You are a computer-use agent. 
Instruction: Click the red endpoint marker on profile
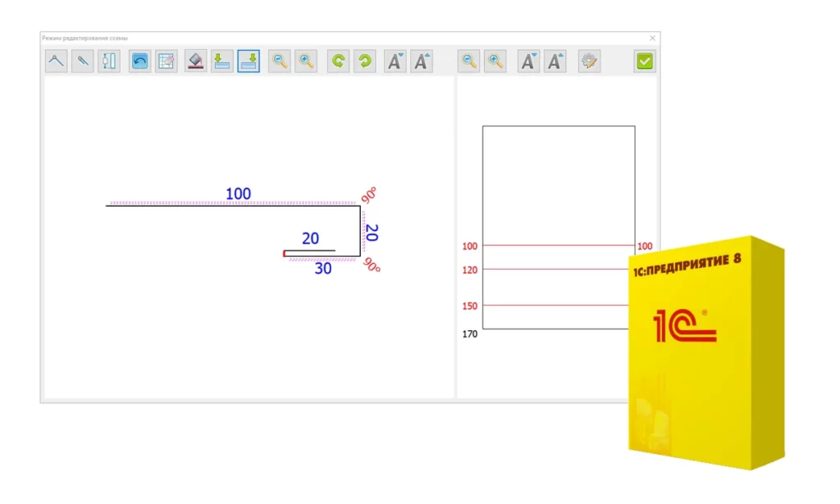coord(285,253)
